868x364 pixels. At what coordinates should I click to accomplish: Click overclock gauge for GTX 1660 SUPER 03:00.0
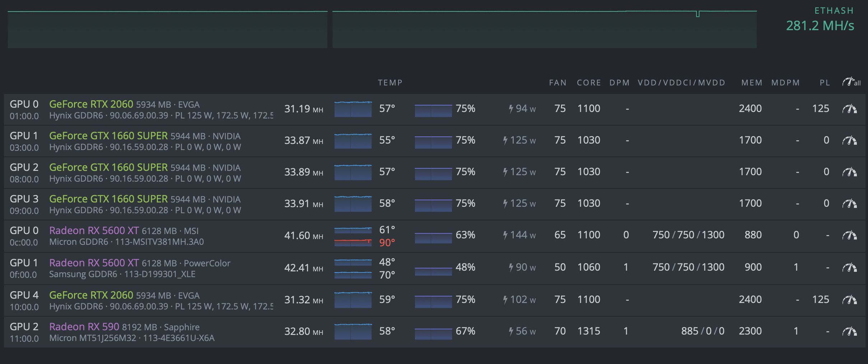tap(849, 140)
